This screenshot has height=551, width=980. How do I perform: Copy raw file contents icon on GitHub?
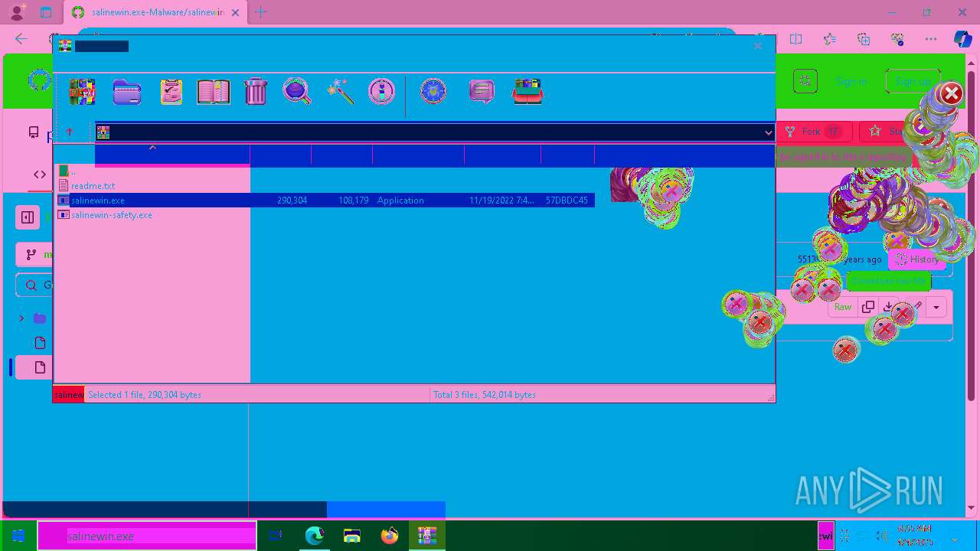tap(867, 307)
